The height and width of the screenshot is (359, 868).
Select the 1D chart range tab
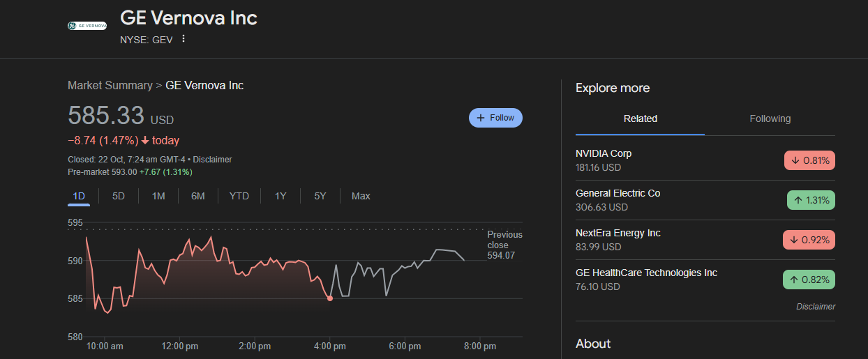(x=79, y=196)
